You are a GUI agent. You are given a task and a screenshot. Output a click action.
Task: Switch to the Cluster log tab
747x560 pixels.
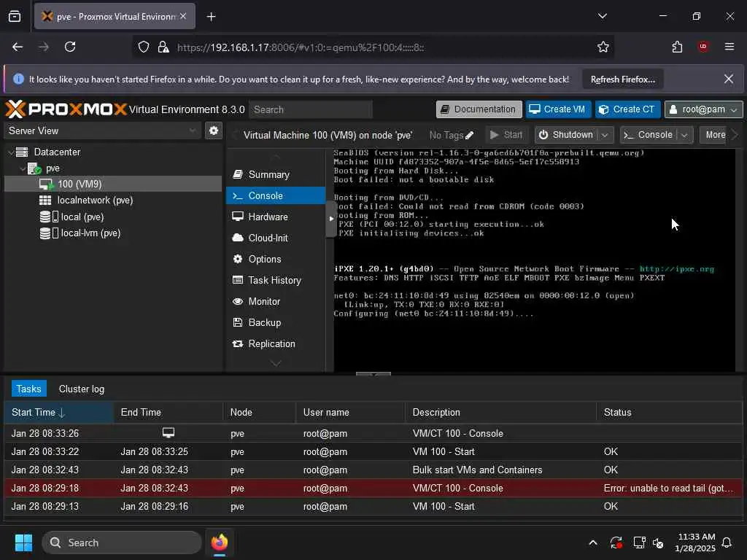coord(82,389)
